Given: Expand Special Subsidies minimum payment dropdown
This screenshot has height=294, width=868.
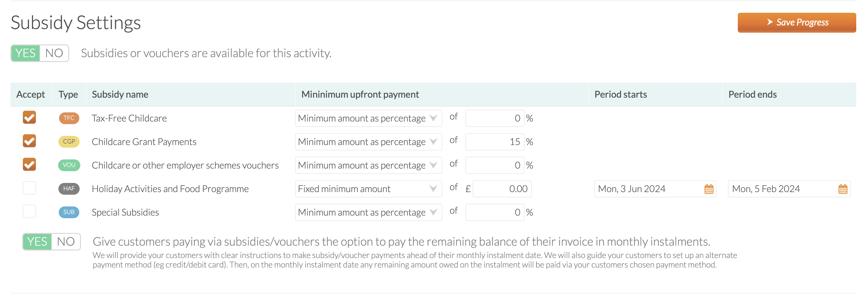Looking at the screenshot, I should [368, 212].
